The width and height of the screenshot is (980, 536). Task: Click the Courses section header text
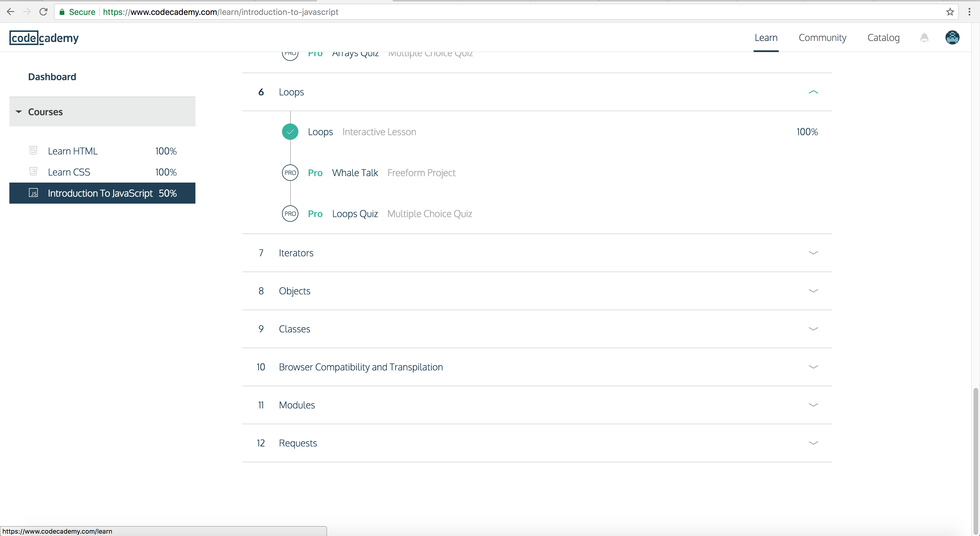45,112
